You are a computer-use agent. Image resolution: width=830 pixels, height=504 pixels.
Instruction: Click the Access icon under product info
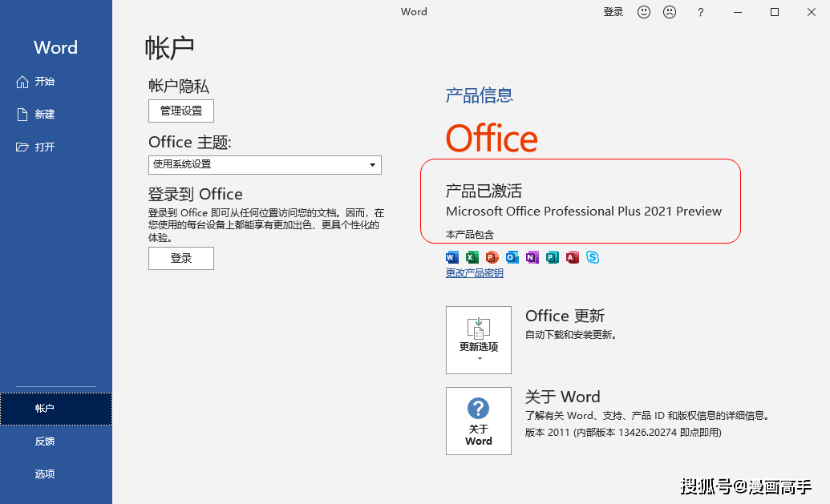point(572,257)
